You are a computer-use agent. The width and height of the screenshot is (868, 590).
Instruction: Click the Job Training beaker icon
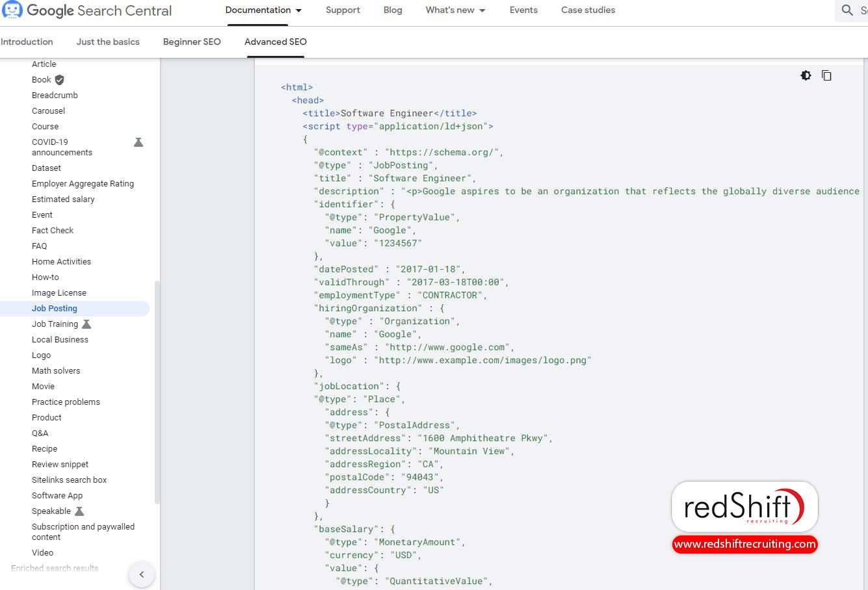86,324
